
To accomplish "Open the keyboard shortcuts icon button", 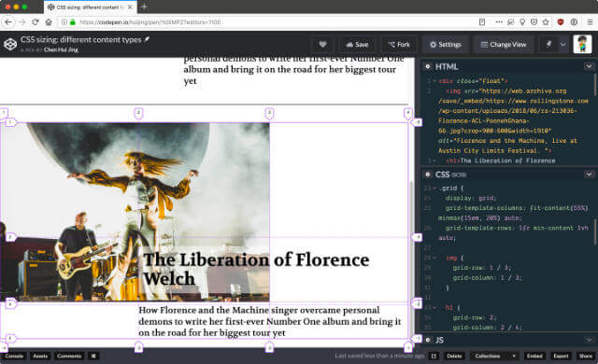I will pos(93,356).
